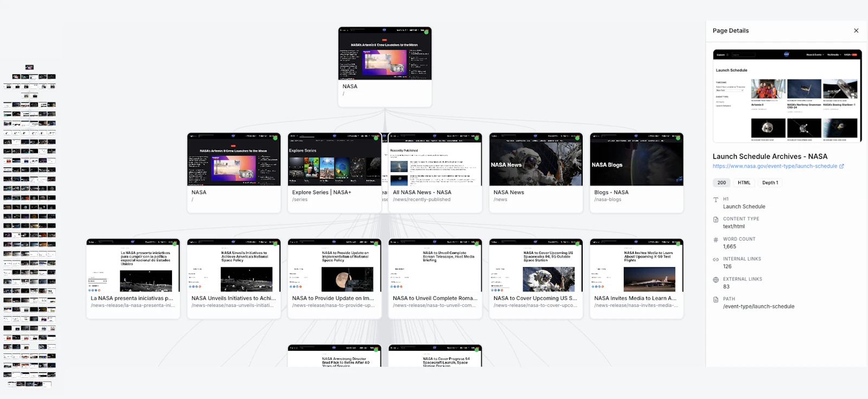Open the nasa.gov launch-schedule URL link
This screenshot has width=868, height=399.
point(775,166)
